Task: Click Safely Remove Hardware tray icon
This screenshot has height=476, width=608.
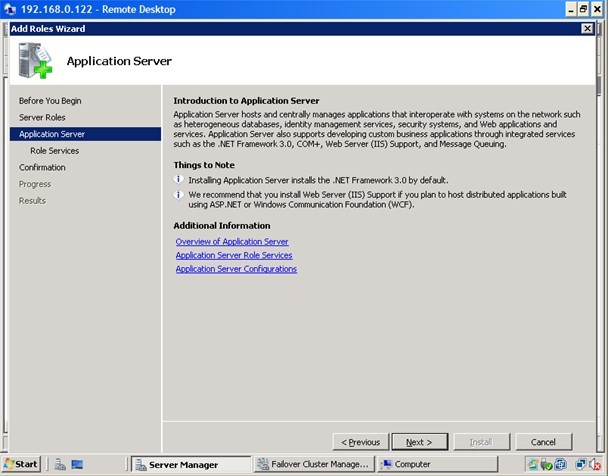Action: pos(546,464)
